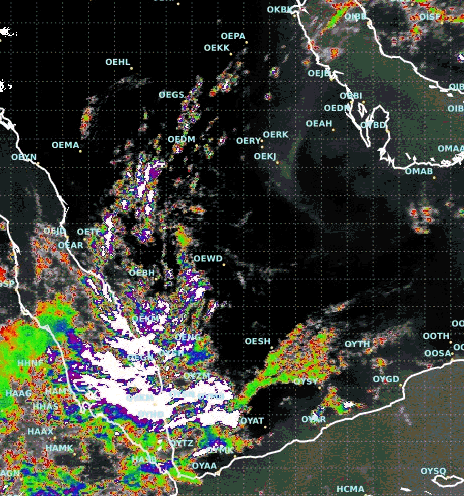Select the OEGS station label
The height and width of the screenshot is (496, 464).
171,95
